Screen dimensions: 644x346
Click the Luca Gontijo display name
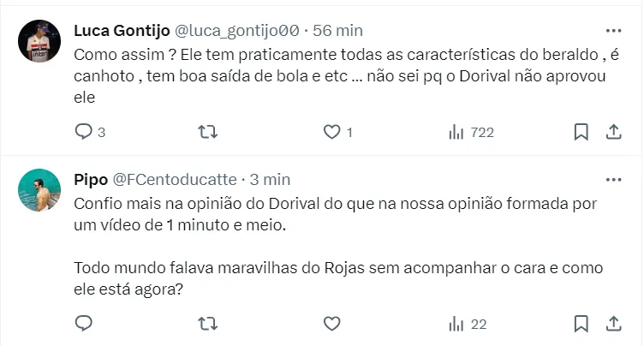[x=122, y=31]
